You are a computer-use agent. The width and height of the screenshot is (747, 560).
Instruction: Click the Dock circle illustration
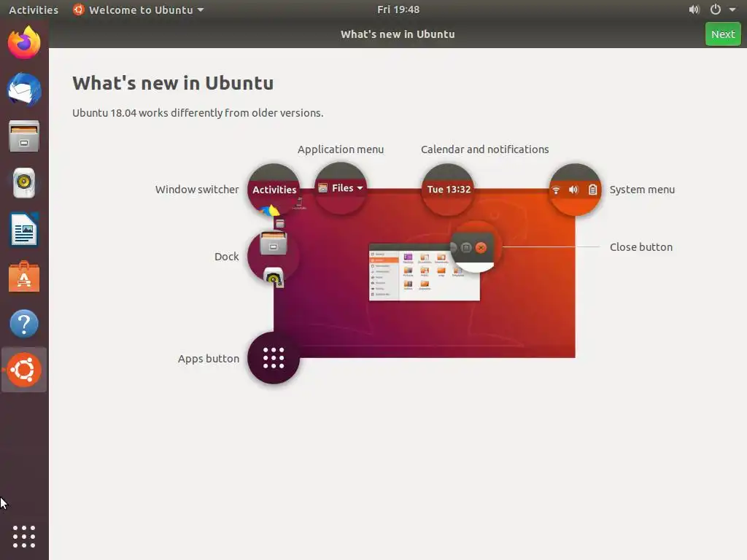pyautogui.click(x=274, y=257)
